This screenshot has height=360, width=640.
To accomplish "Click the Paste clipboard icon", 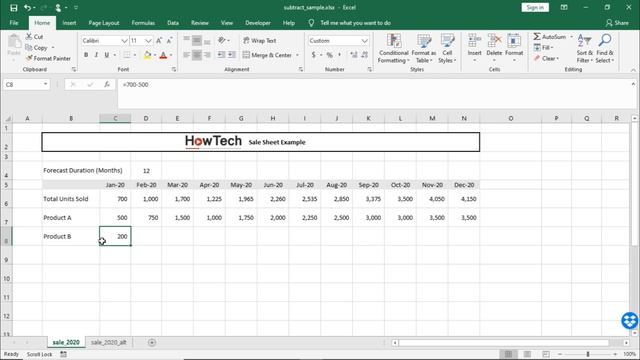I will click(x=14, y=42).
